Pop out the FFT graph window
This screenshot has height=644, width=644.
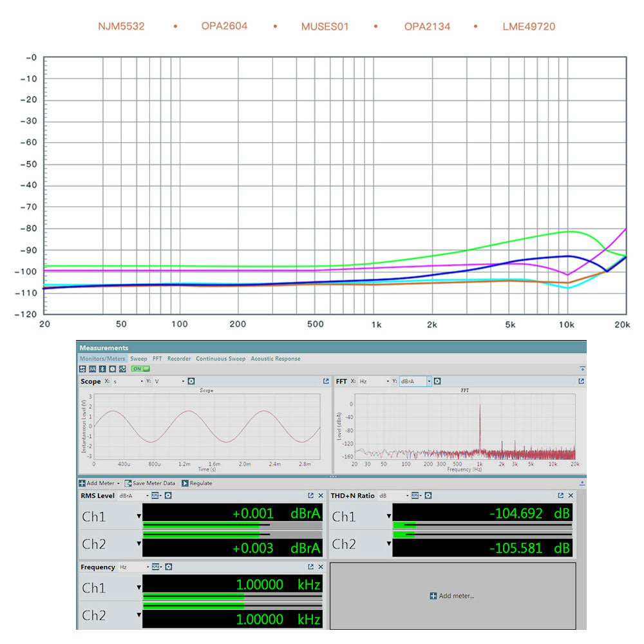pyautogui.click(x=581, y=381)
